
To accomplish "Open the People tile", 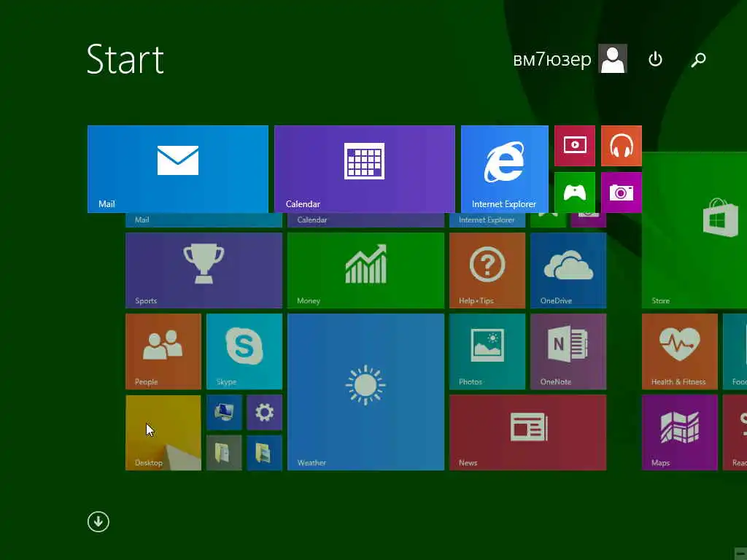I will (x=163, y=351).
